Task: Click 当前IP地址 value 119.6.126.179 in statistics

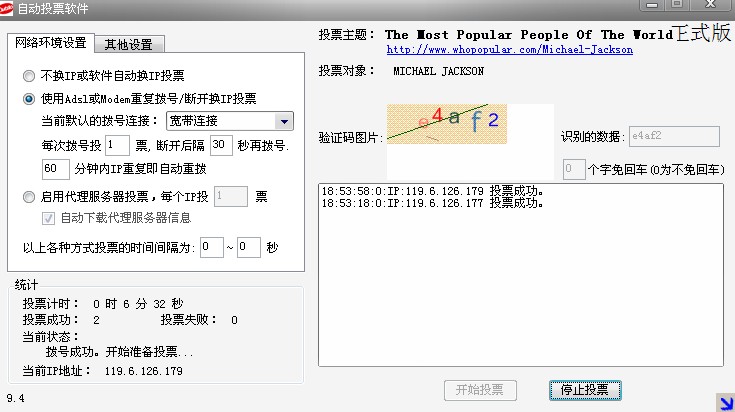Action: [143, 371]
